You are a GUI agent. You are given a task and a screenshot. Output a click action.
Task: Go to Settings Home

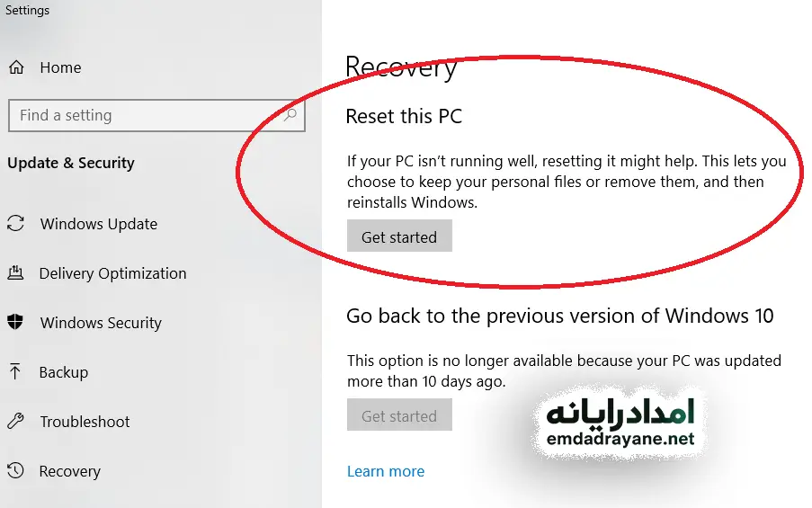click(60, 67)
